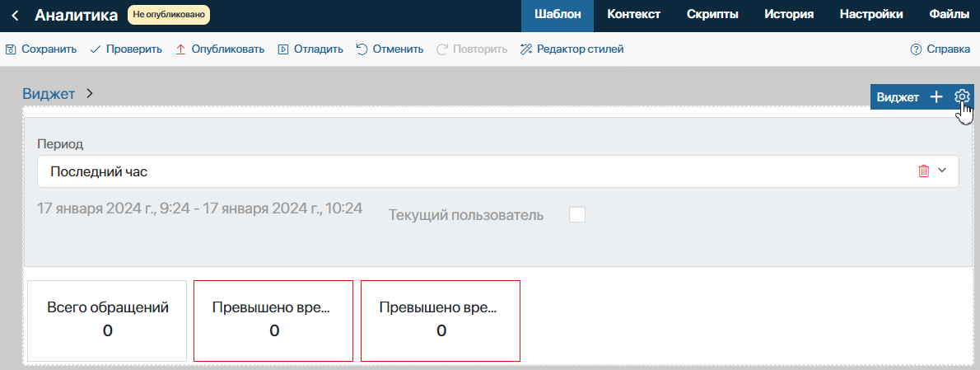The height and width of the screenshot is (370, 980).
Task: Open the Настройки tab
Action: point(871,16)
